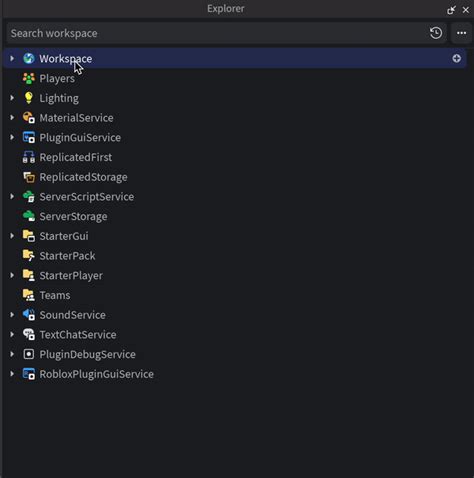Select the Workspace label
The width and height of the screenshot is (474, 478).
[66, 59]
